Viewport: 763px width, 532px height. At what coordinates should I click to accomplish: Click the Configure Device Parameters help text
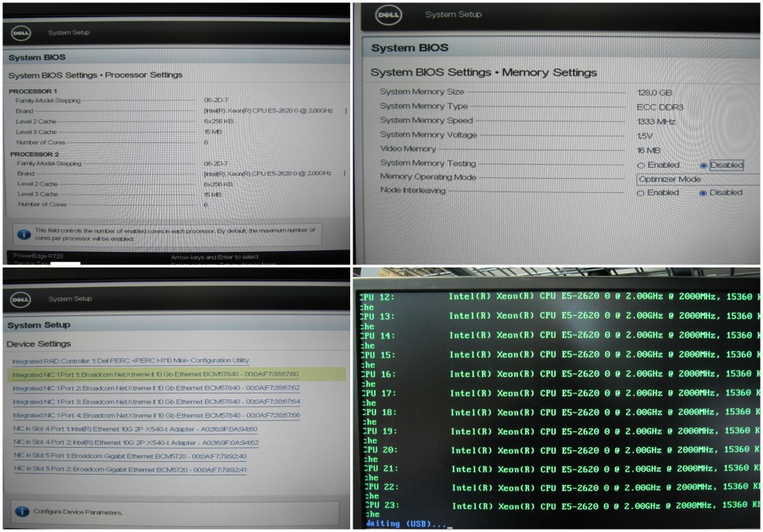click(x=77, y=512)
